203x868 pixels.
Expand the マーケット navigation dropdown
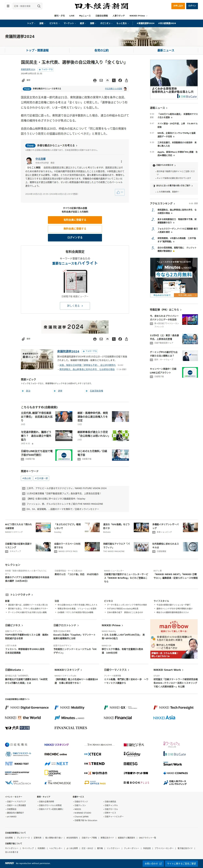(x=70, y=23)
